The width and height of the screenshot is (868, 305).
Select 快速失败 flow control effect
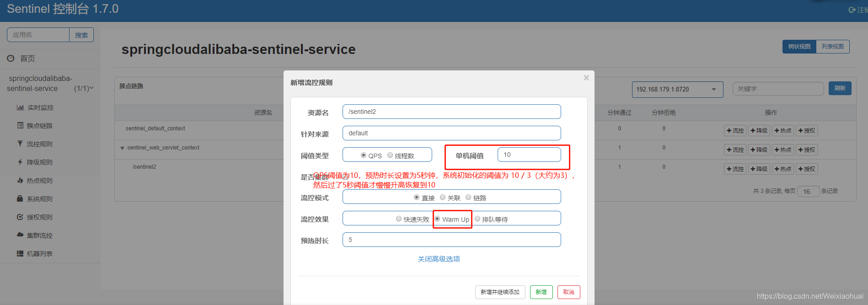click(399, 219)
